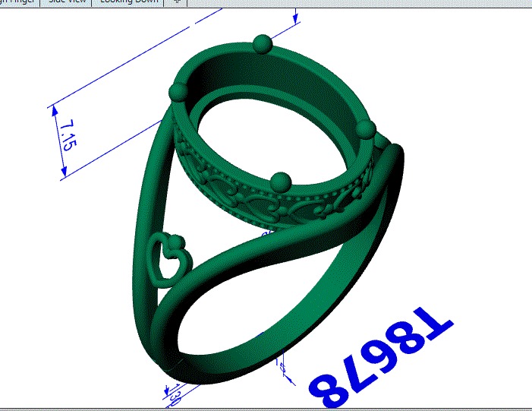Click the filigree heart pattern on bezel wall
This screenshot has width=532, height=411.
(258, 204)
